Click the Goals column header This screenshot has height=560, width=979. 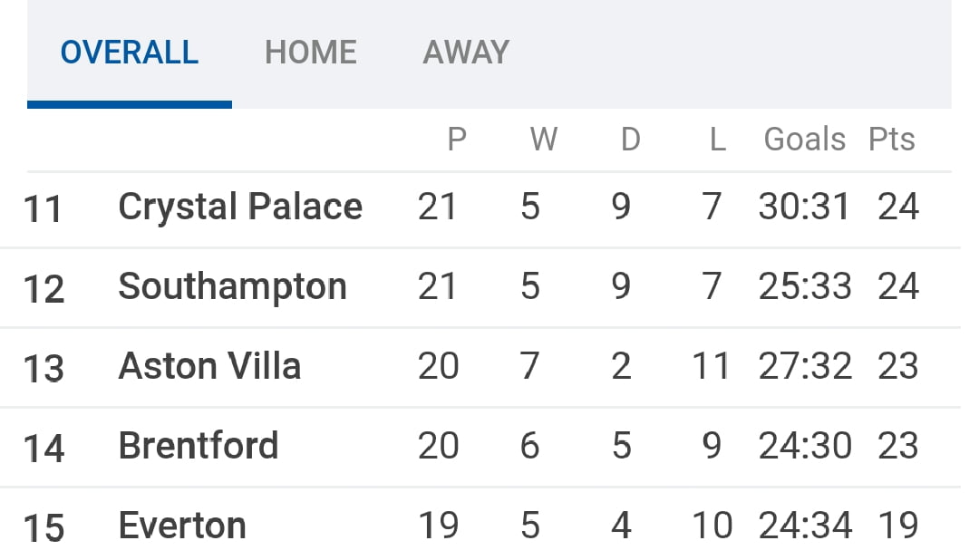[x=804, y=140]
